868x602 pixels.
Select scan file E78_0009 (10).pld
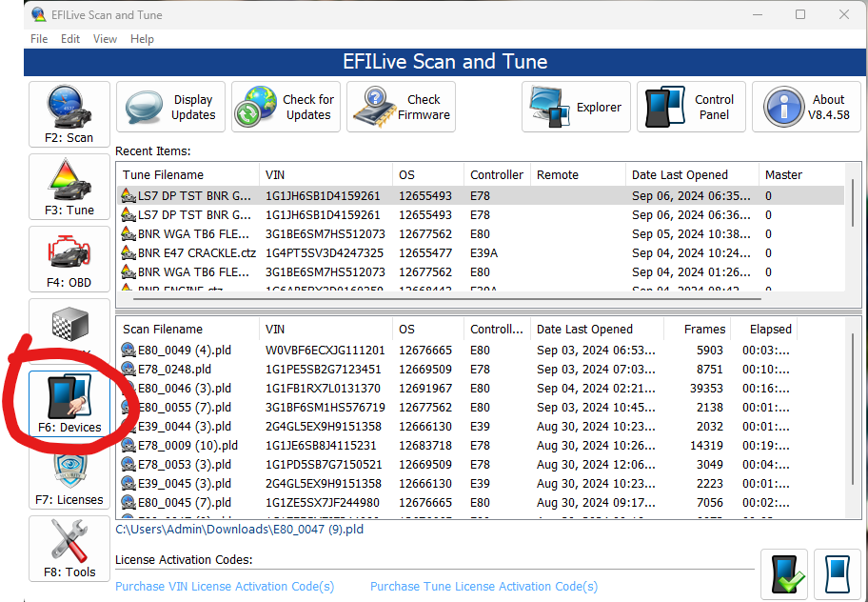tap(481, 445)
